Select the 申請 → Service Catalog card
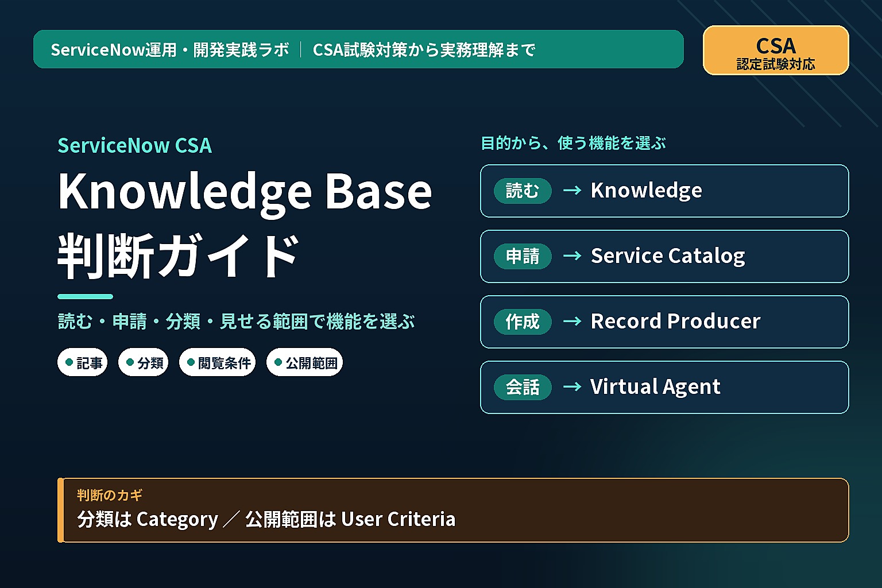Screen dimensions: 882x588 (664, 256)
